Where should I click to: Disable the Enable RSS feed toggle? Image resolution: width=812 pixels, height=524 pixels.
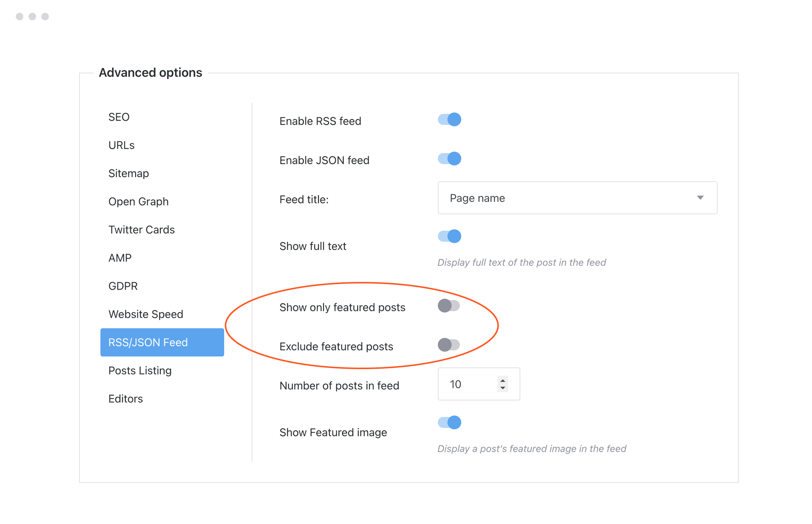449,120
